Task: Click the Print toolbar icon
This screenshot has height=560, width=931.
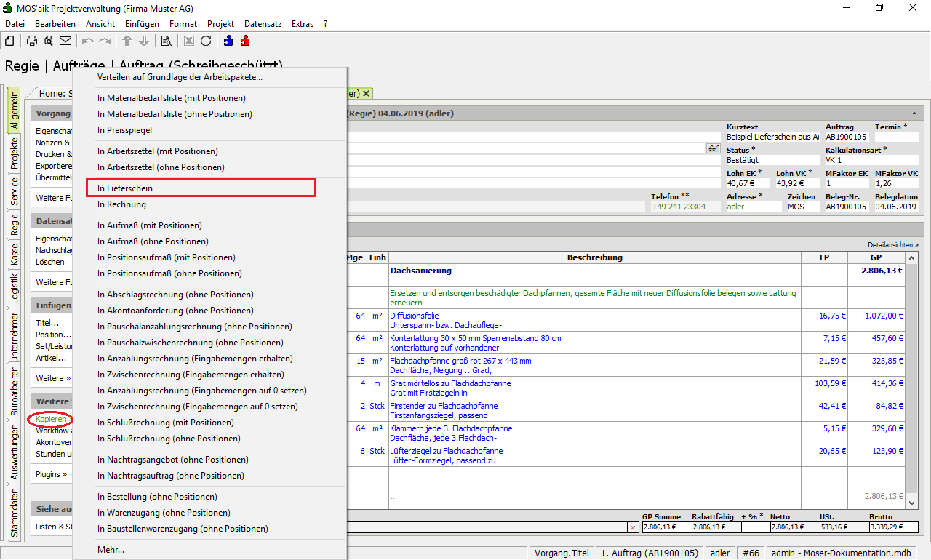Action: click(x=32, y=41)
